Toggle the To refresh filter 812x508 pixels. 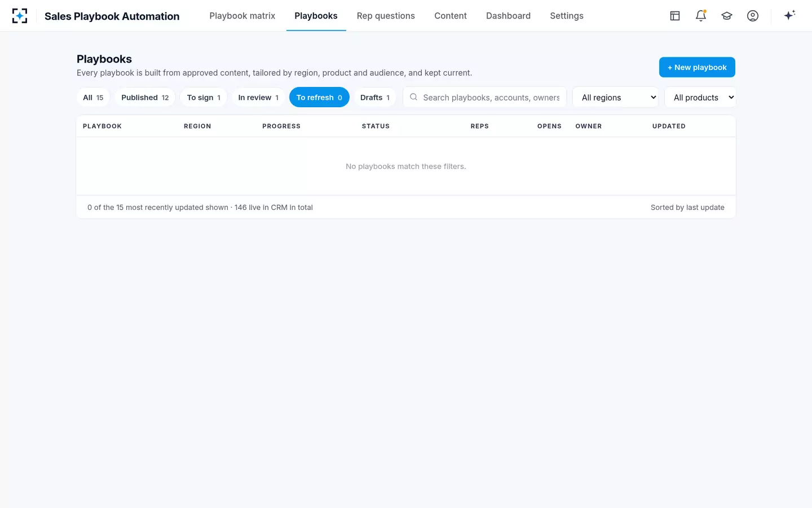click(319, 97)
